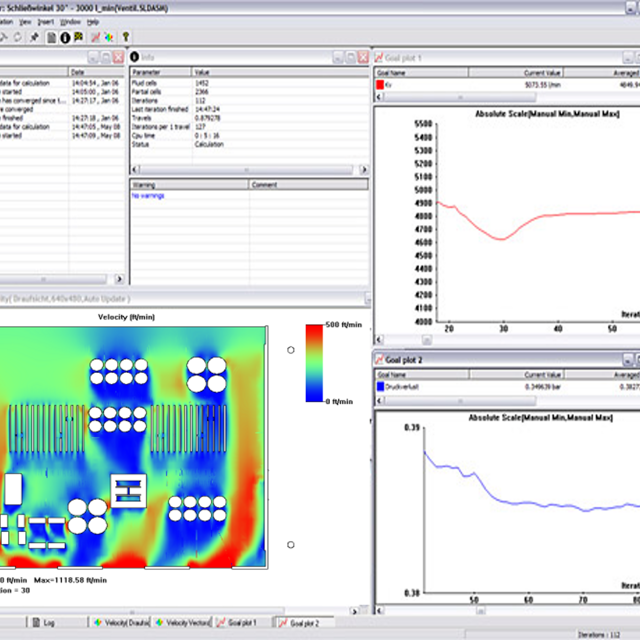Open the Insert menu
Viewport: 640px width, 640px height.
[x=46, y=21]
